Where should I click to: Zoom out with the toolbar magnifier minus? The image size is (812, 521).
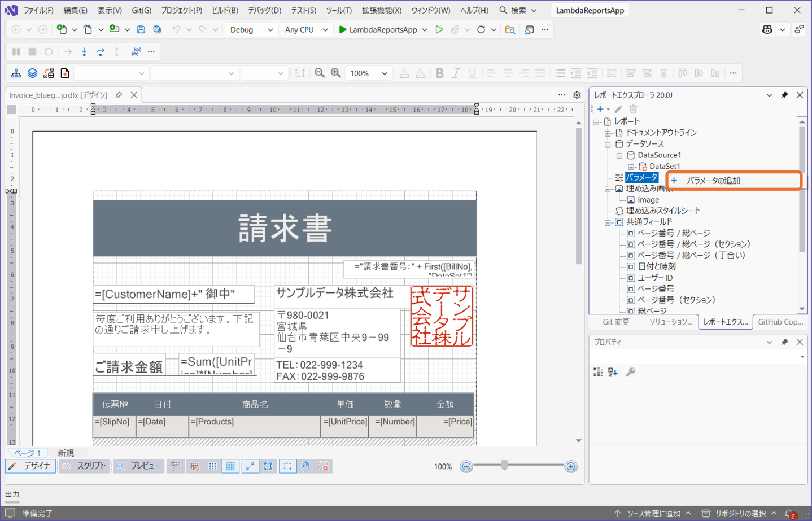tap(320, 73)
